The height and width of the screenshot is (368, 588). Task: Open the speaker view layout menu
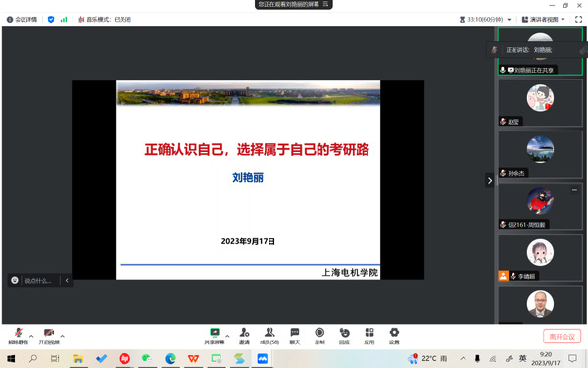click(x=543, y=20)
